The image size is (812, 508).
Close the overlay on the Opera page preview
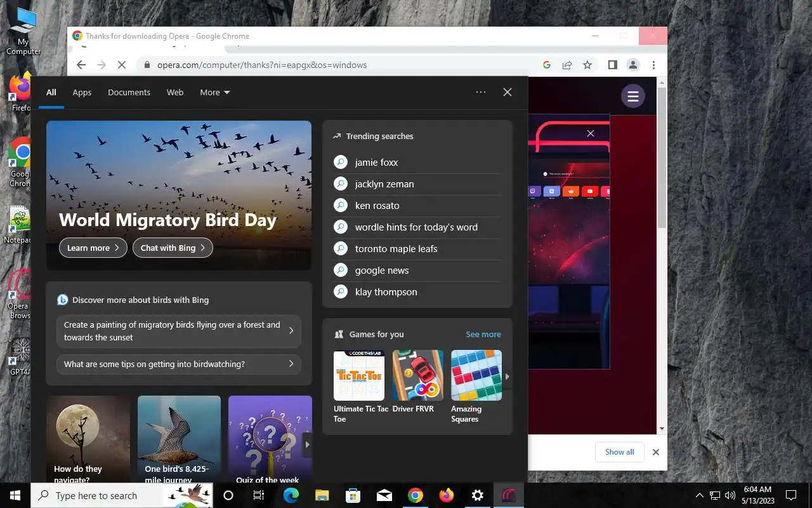click(591, 133)
